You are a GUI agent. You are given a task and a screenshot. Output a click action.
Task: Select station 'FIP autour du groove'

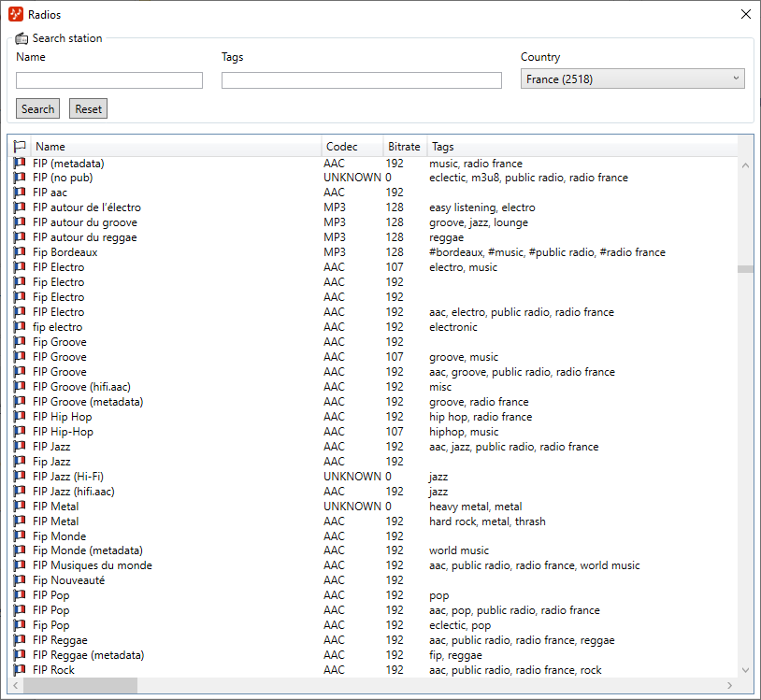click(x=85, y=222)
